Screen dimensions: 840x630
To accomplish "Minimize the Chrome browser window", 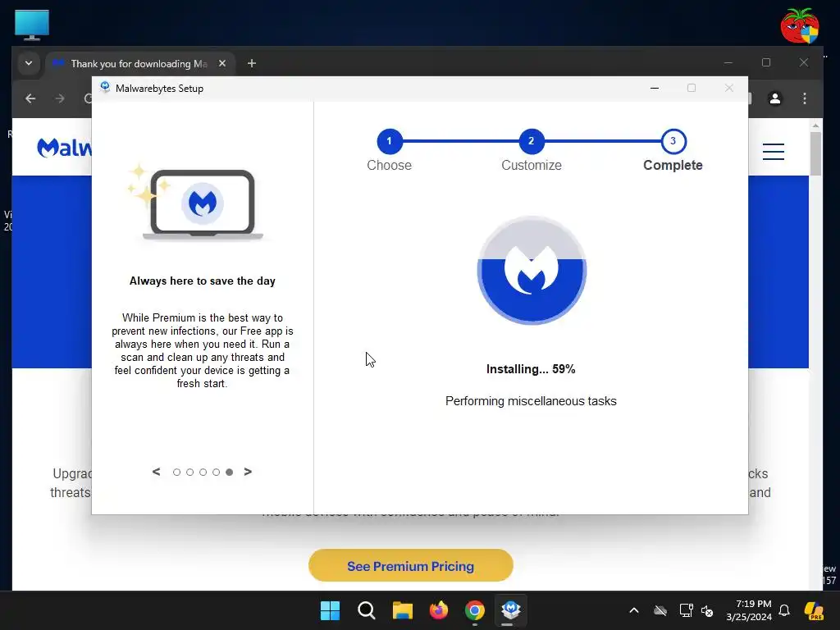I will coord(728,62).
